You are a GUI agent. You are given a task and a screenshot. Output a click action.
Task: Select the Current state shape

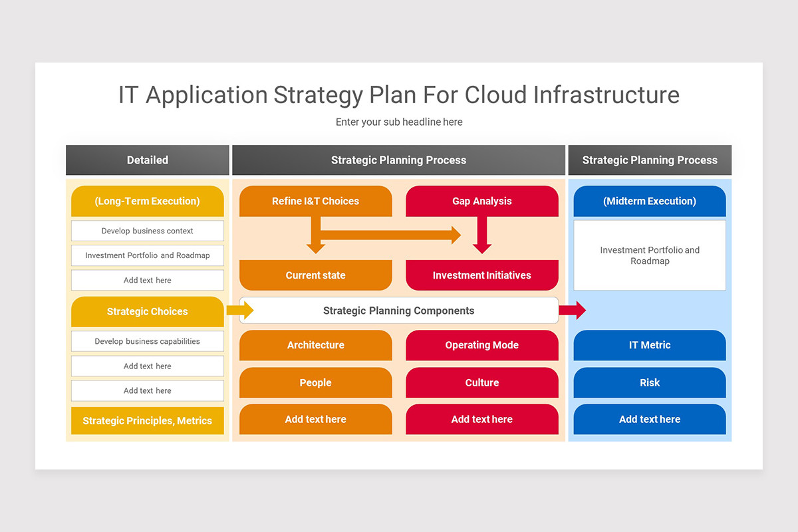click(x=315, y=275)
